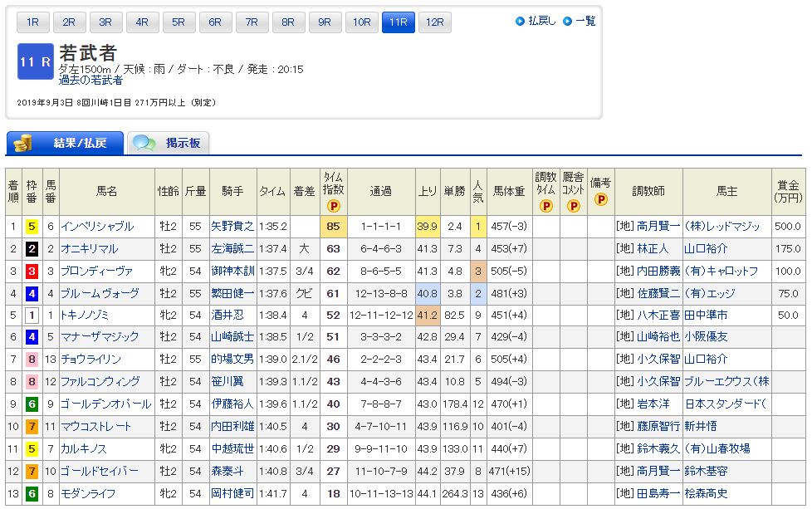Open trainer 林正人 profile
The image size is (812, 509).
coord(653,248)
